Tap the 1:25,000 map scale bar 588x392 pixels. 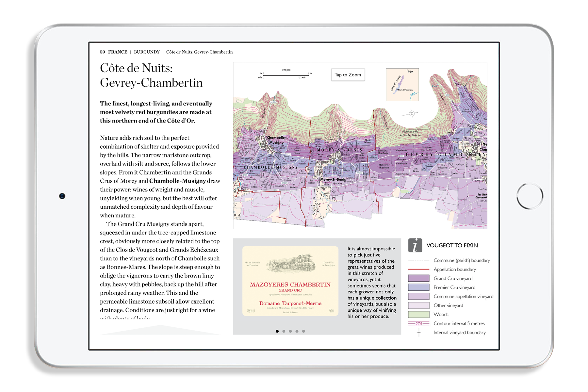(285, 74)
